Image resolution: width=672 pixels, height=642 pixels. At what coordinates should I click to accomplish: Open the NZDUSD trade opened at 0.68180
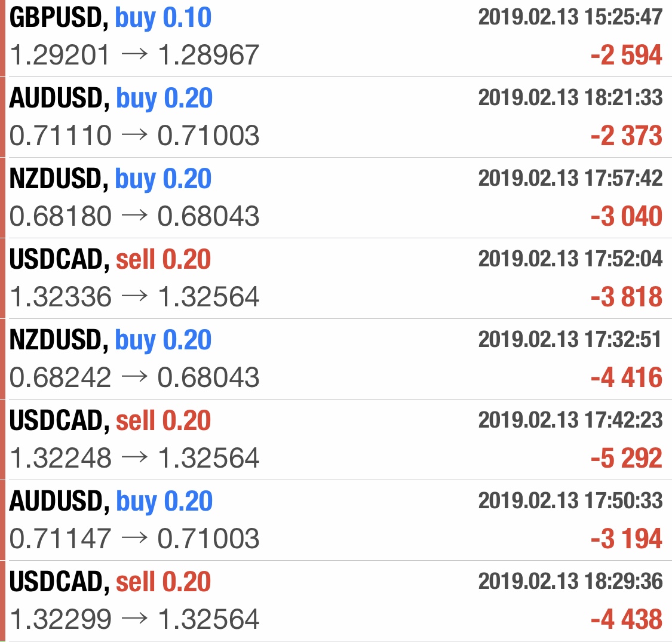coord(111,180)
